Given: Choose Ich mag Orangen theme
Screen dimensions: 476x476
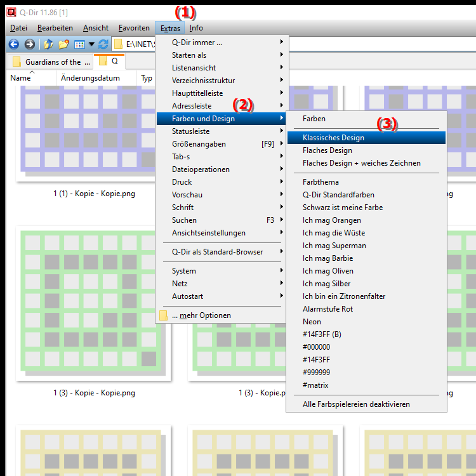Looking at the screenshot, I should coord(366,220).
